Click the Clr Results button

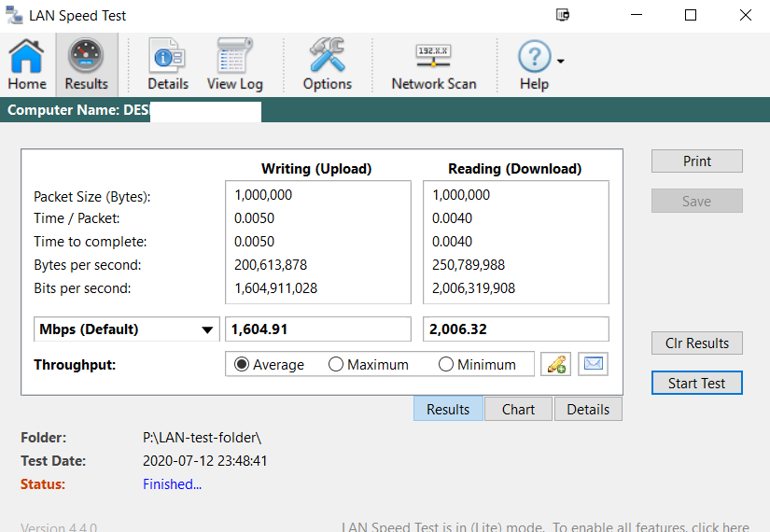click(697, 343)
